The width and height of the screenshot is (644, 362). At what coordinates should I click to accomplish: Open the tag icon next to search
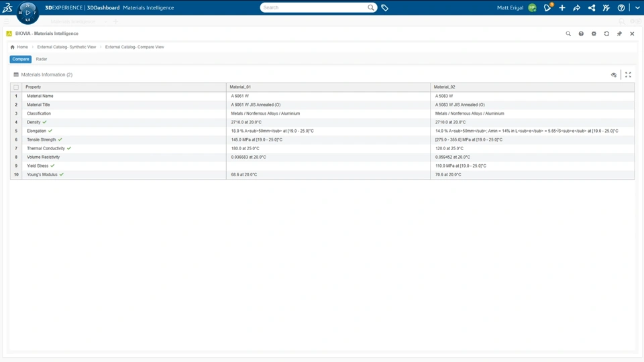(x=385, y=7)
